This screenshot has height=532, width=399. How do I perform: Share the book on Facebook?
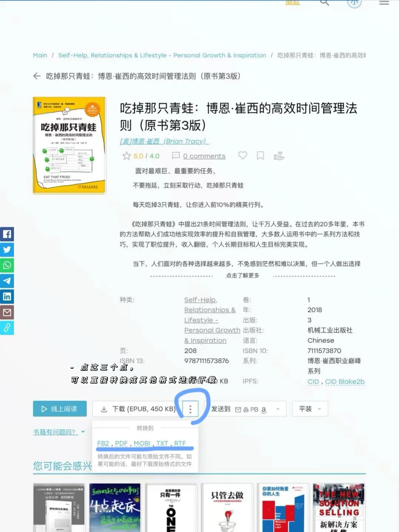click(x=7, y=234)
